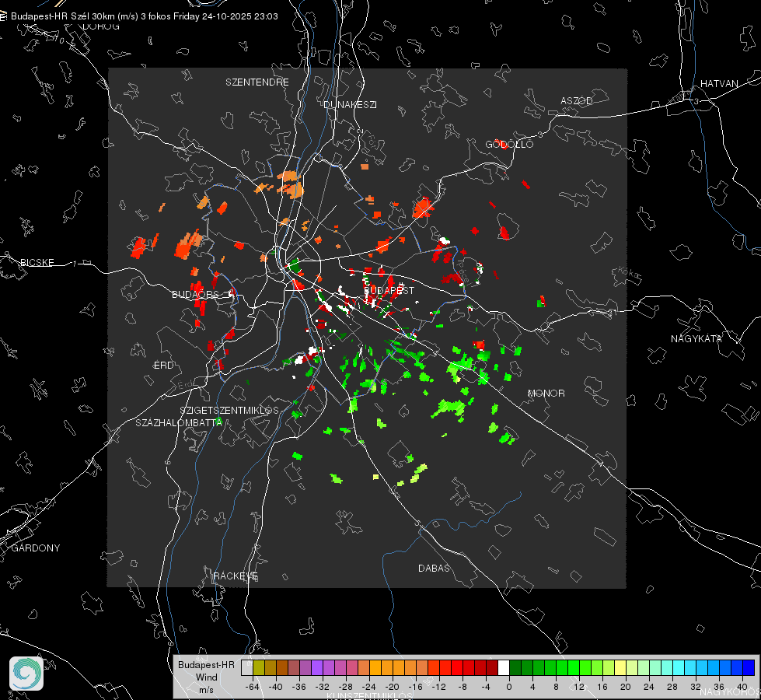Viewport: 761px width, 700px height.
Task: Select the DABAS town label
Action: 434,569
